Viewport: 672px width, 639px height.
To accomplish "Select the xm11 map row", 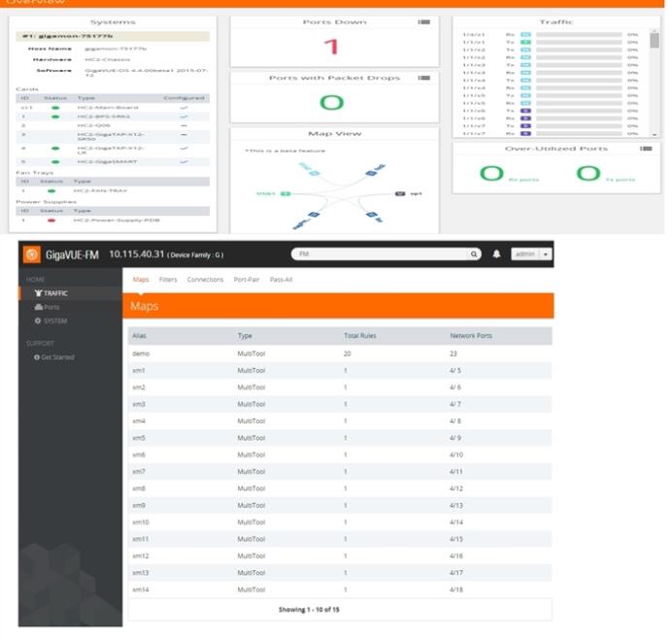I will (340, 540).
